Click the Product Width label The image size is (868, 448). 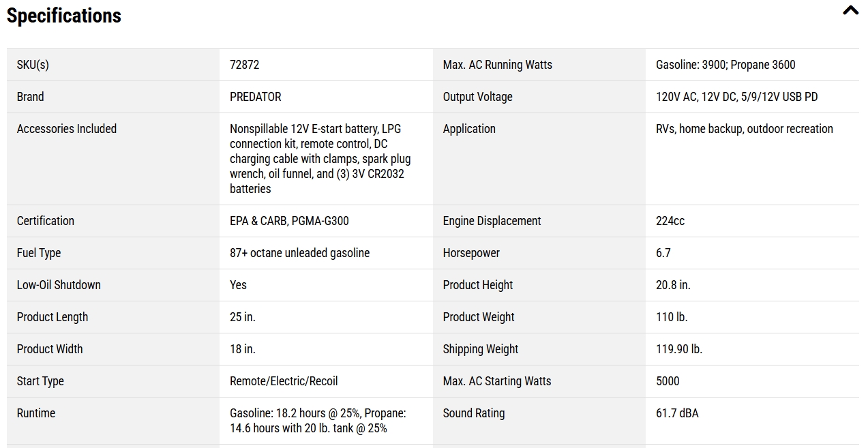pyautogui.click(x=50, y=349)
